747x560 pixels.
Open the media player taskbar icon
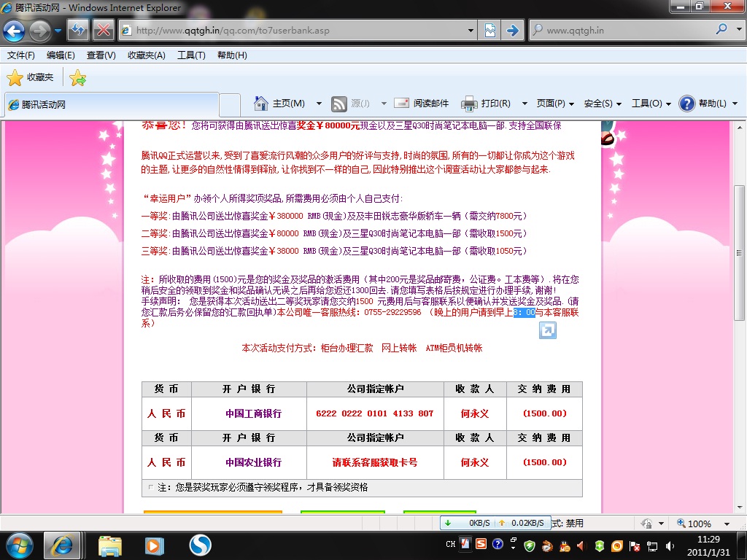155,545
